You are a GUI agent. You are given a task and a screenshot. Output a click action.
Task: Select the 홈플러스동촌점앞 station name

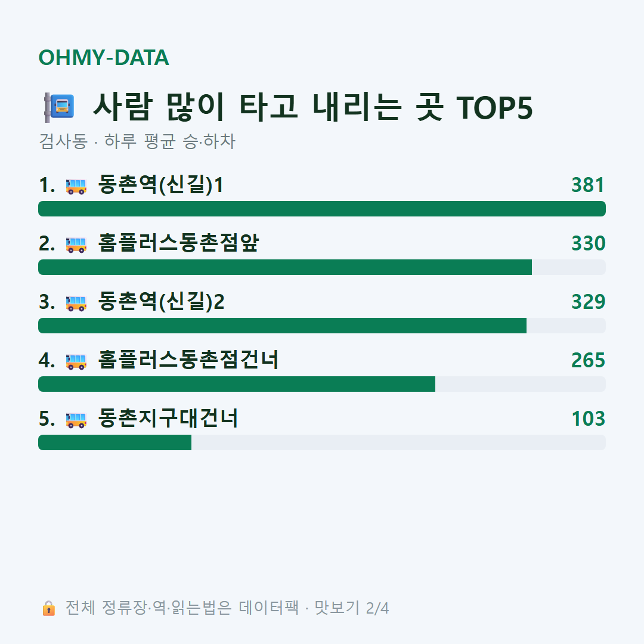[x=179, y=243]
